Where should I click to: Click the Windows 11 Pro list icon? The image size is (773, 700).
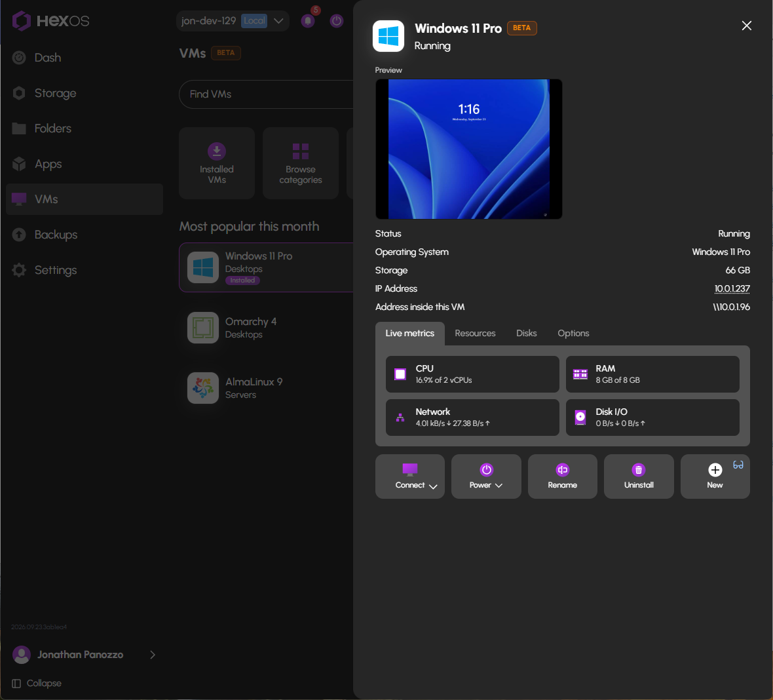tap(203, 267)
